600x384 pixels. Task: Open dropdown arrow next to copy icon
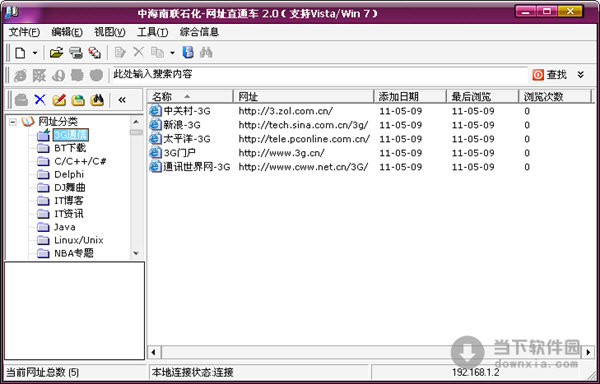tap(172, 53)
